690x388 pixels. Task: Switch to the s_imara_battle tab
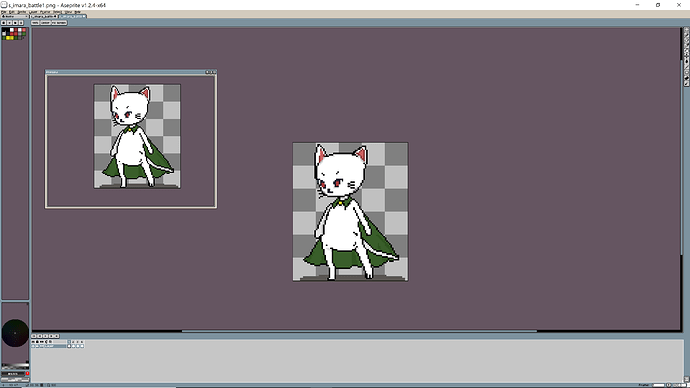coord(44,16)
